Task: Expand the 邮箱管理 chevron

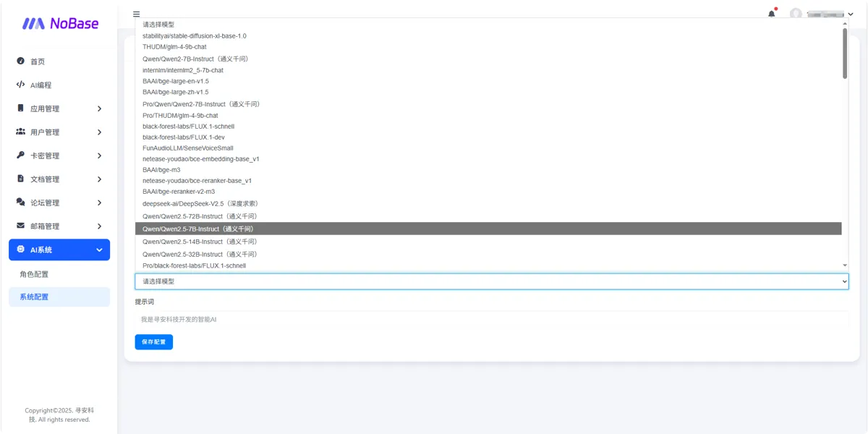Action: (x=99, y=226)
